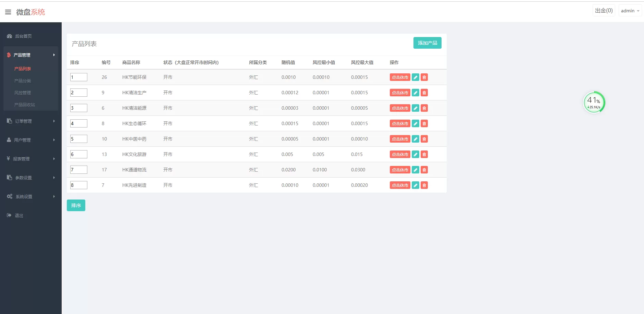Delete HK生态循环 using the trash icon
This screenshot has width=644, height=314.
pos(424,124)
